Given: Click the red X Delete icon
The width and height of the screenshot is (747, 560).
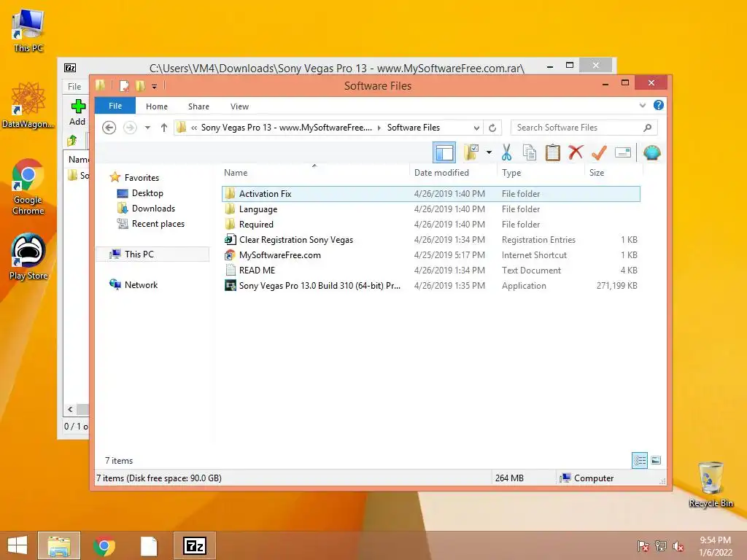Looking at the screenshot, I should coord(576,153).
